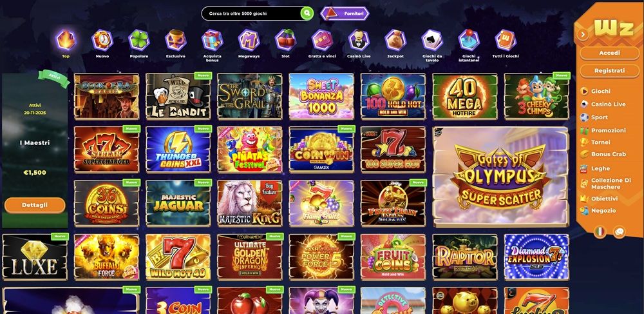Choose the Popolare clover category icon
The image size is (644, 314).
(139, 40)
